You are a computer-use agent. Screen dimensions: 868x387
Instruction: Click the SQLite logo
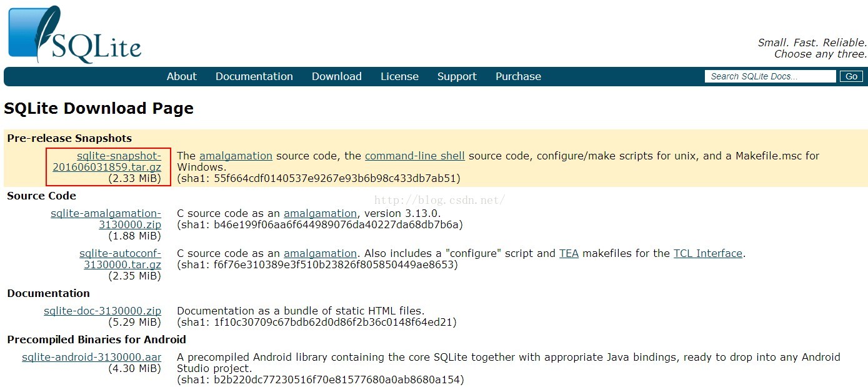coord(74,34)
